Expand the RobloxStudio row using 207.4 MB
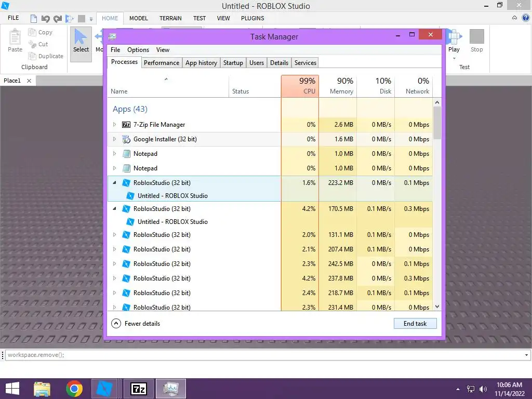Viewport: 532px width, 399px height. click(114, 249)
